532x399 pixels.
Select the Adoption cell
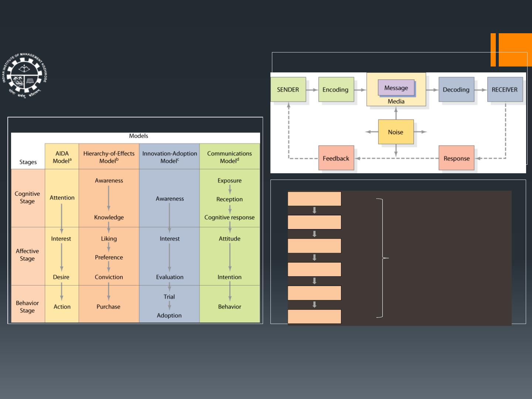pyautogui.click(x=169, y=316)
